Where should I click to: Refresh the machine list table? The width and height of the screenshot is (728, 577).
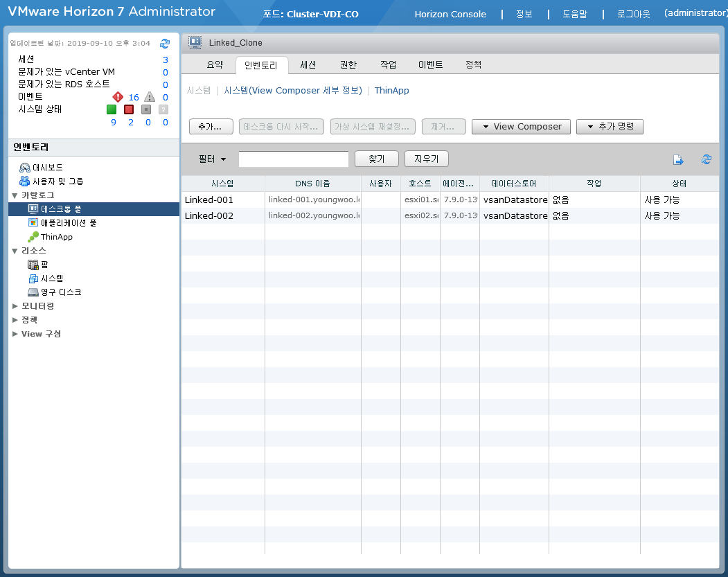click(x=707, y=160)
